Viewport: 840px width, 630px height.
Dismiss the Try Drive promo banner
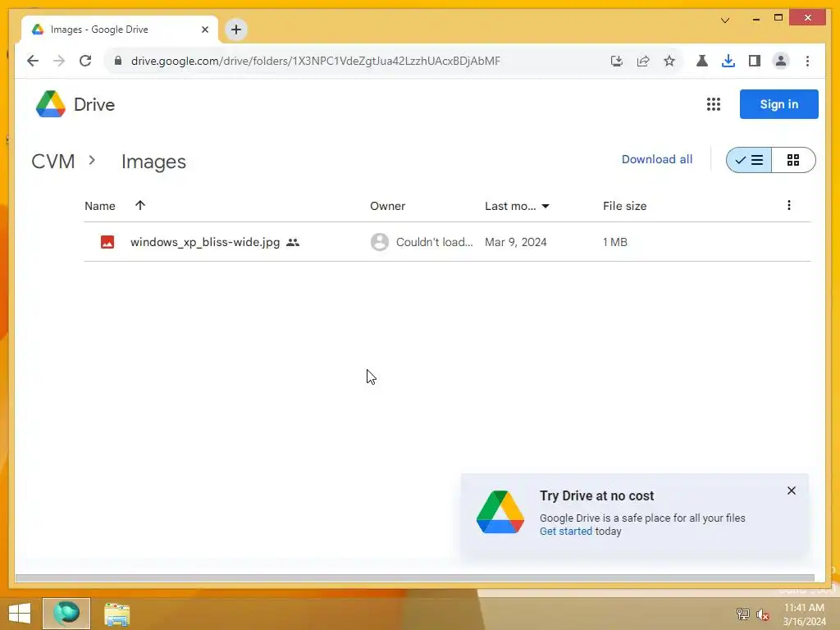tap(792, 491)
